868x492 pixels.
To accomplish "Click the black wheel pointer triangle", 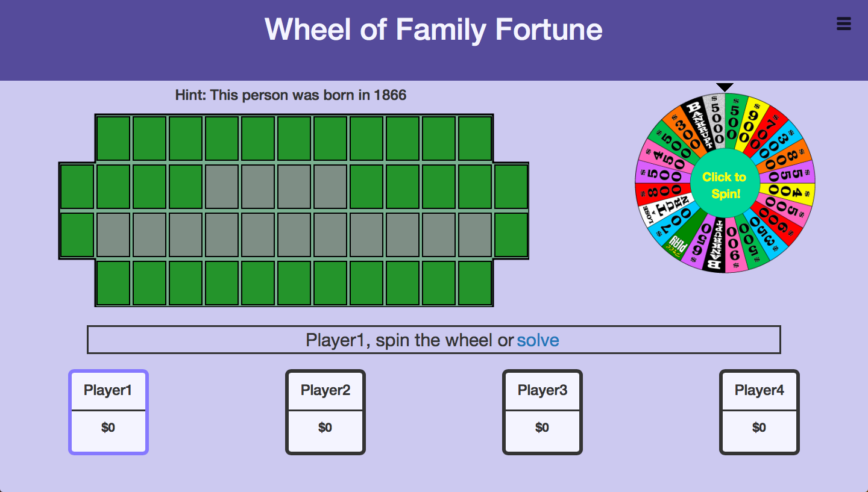I will (x=725, y=87).
